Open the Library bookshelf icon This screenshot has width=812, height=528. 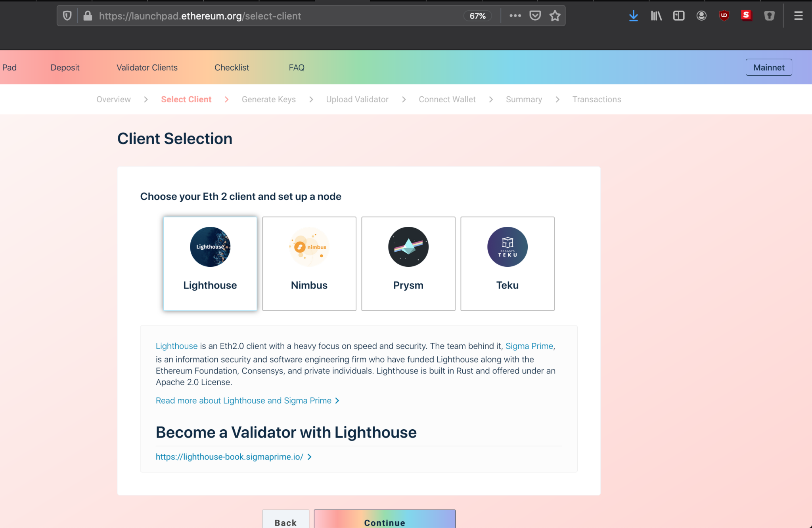click(x=656, y=16)
